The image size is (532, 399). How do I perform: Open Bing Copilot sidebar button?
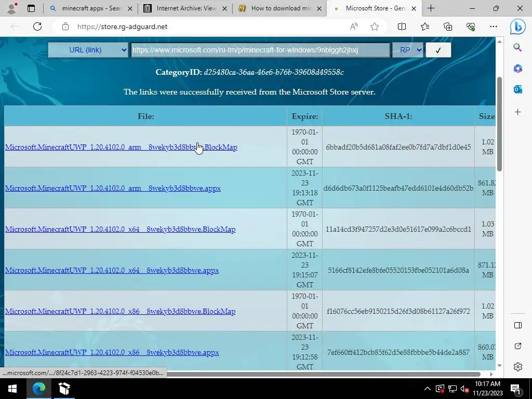click(518, 27)
